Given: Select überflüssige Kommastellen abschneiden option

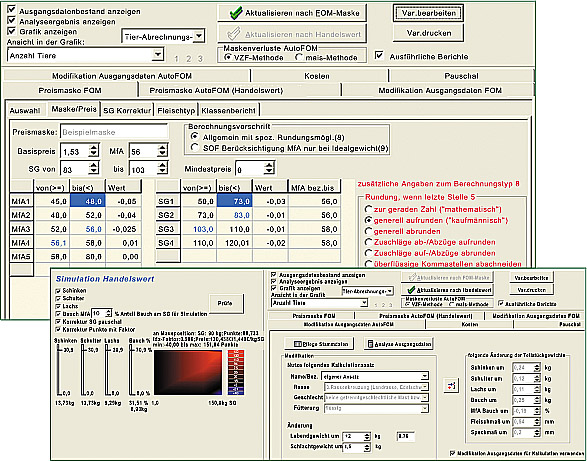Looking at the screenshot, I should tap(368, 264).
